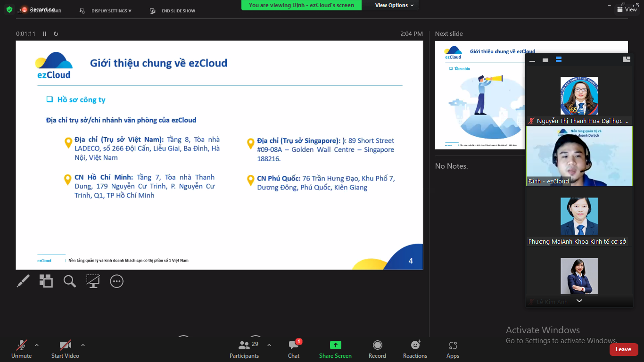The height and width of the screenshot is (362, 644).
Task: Click the black out slide show icon
Action: pos(93,281)
